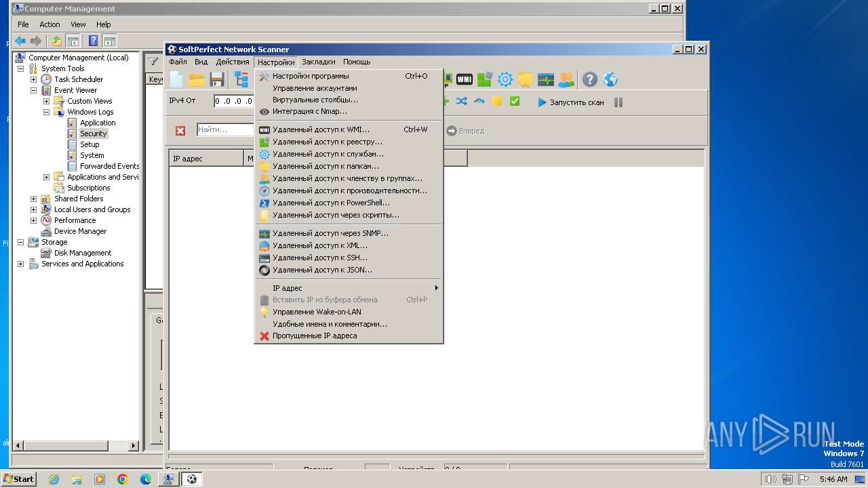Select Удобные имена и комментарии
This screenshot has width=868, height=488.
click(349, 324)
